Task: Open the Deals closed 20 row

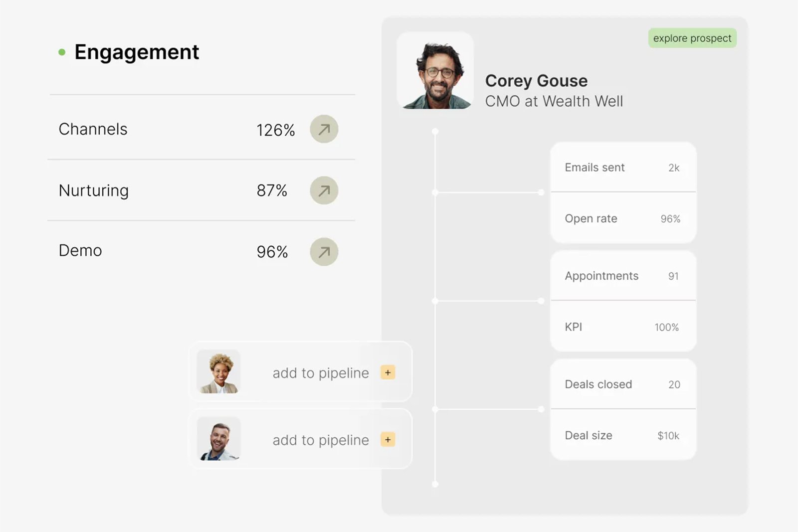Action: pyautogui.click(x=623, y=384)
